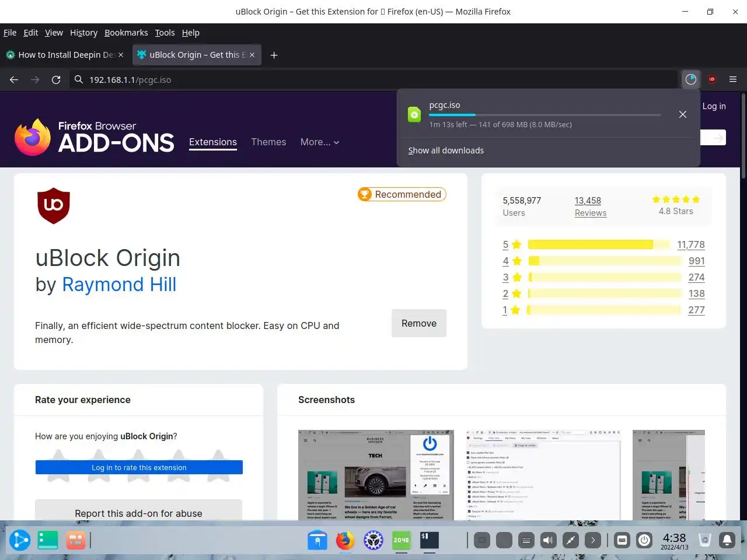This screenshot has height=560, width=747.
Task: Open the File menu
Action: tap(10, 33)
